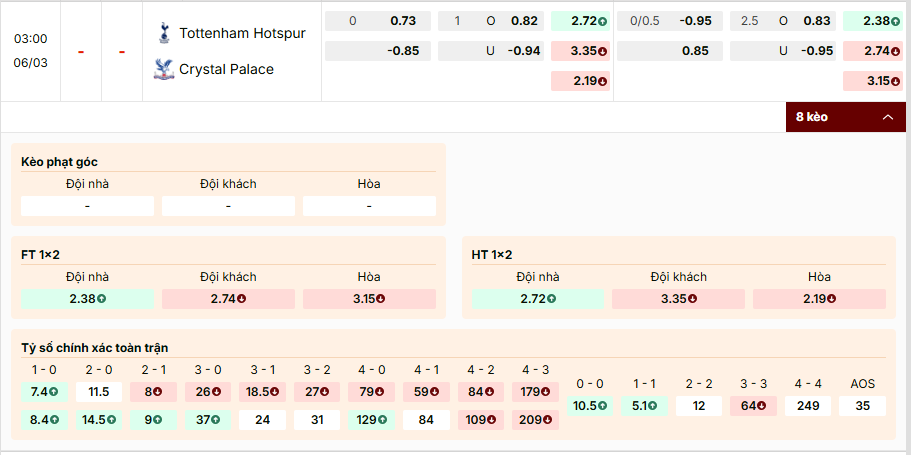Click the Đội nhà corner kick odds cell
Viewport: 911px width, 455px height.
pyautogui.click(x=88, y=206)
